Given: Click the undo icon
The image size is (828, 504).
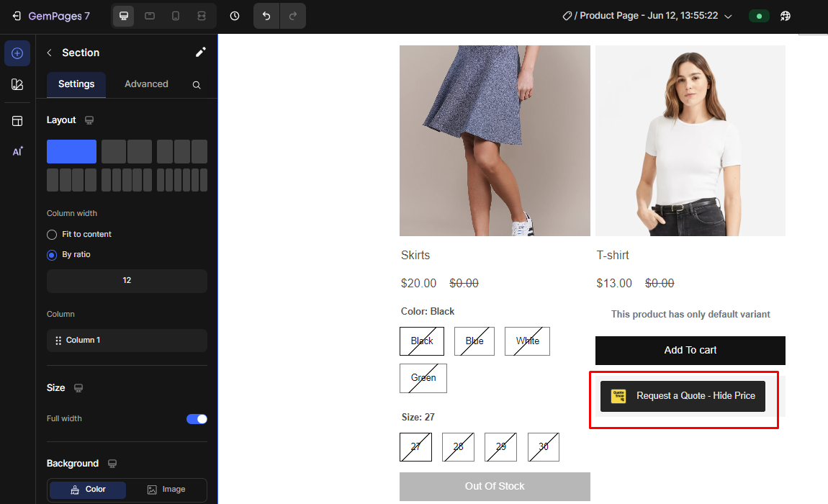Looking at the screenshot, I should pyautogui.click(x=266, y=16).
